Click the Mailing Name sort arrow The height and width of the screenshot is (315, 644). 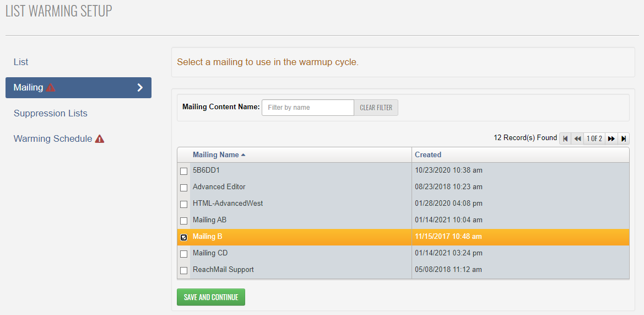(243, 155)
